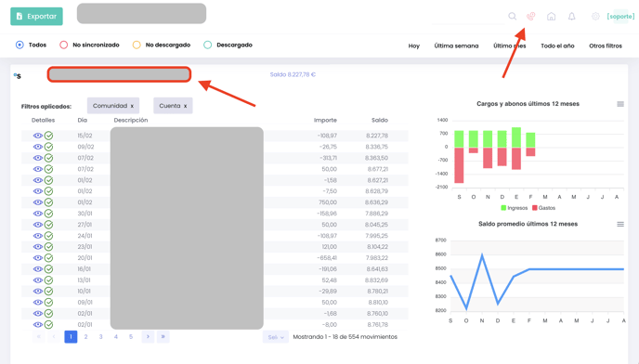Click the Importe column header
639x364 pixels.
tap(325, 120)
